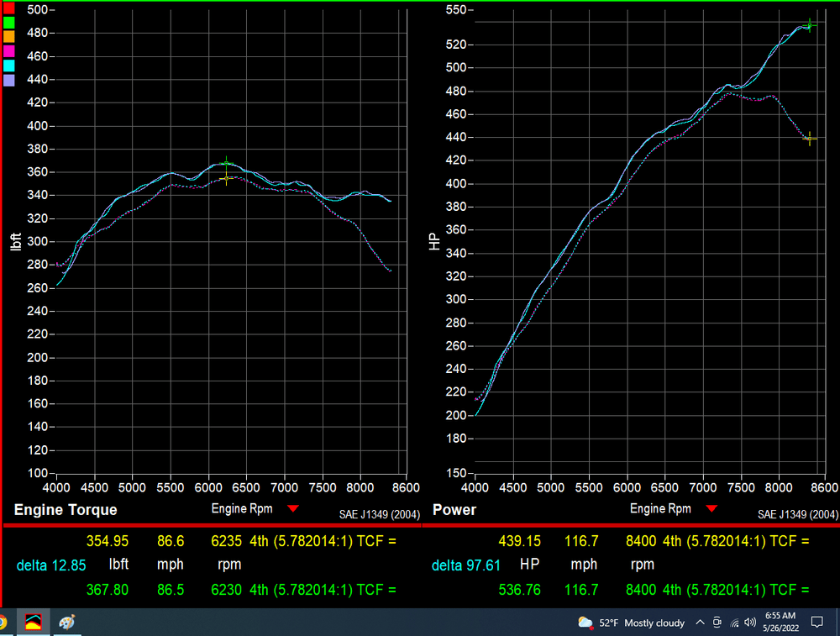This screenshot has height=636, width=840.
Task: Open the Paint app from the taskbar
Action: coord(67,623)
